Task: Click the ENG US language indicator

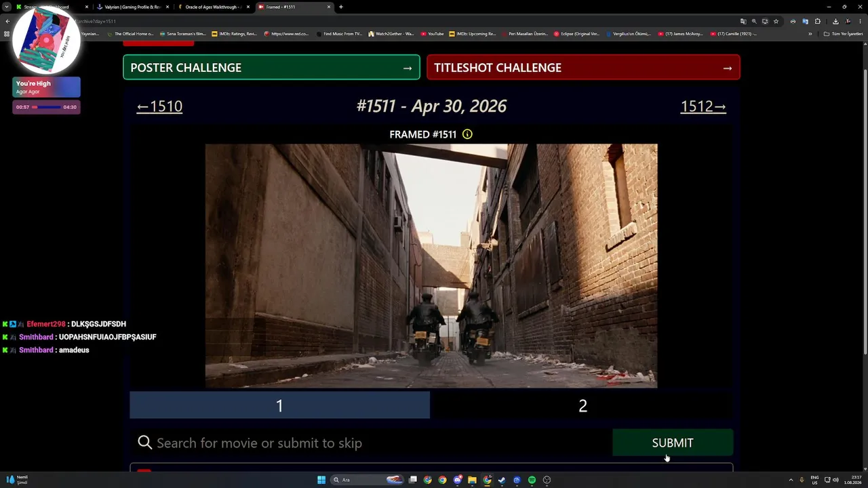Action: (814, 480)
